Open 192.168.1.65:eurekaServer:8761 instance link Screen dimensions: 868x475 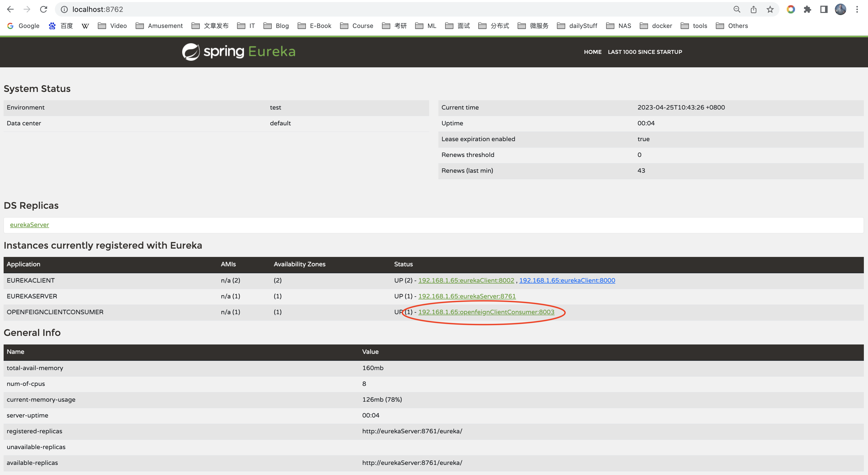click(467, 296)
